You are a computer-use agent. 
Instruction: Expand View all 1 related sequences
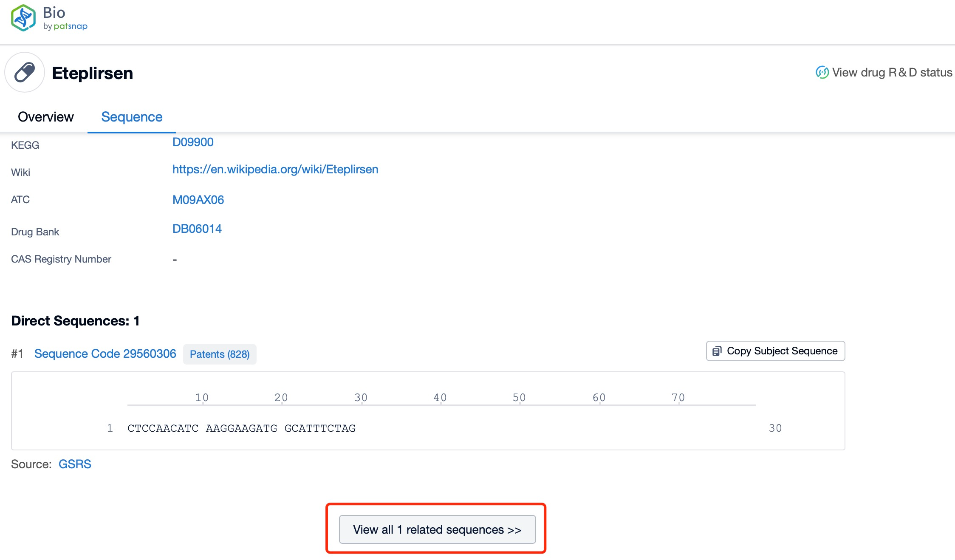click(x=437, y=529)
